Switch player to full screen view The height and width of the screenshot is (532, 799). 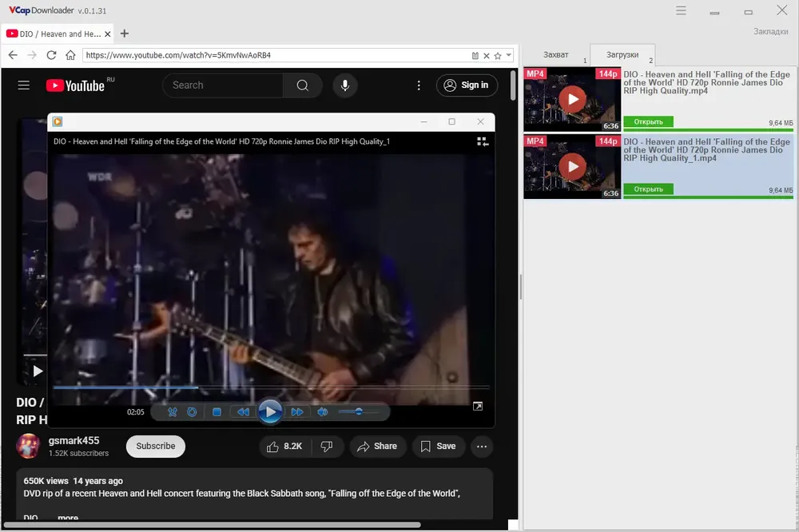(478, 406)
